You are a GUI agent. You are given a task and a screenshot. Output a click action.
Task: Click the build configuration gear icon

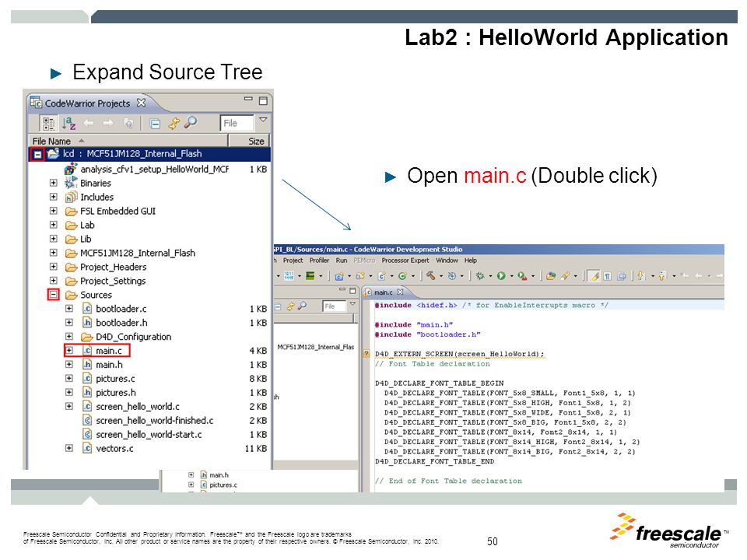452,275
